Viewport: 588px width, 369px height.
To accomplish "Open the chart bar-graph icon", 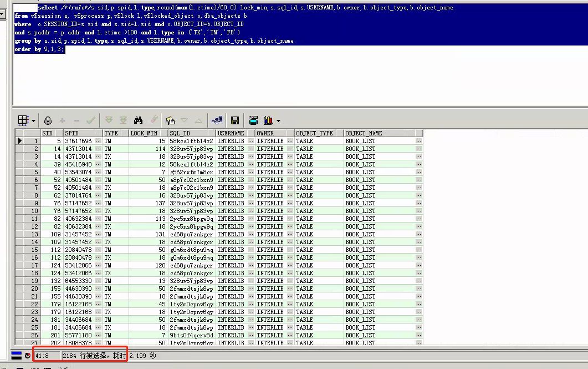I will click(x=268, y=120).
